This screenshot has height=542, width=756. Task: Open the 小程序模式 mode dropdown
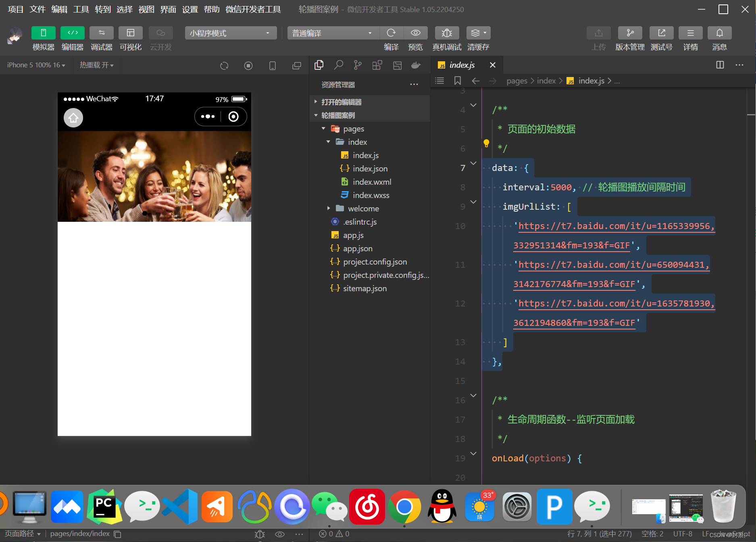231,33
